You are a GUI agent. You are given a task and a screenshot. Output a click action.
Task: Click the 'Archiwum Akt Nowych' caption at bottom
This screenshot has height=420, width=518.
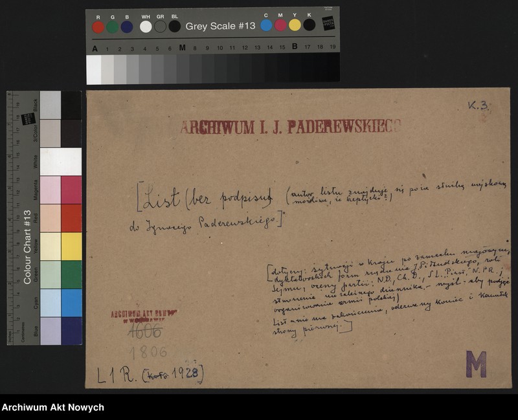pyautogui.click(x=53, y=408)
